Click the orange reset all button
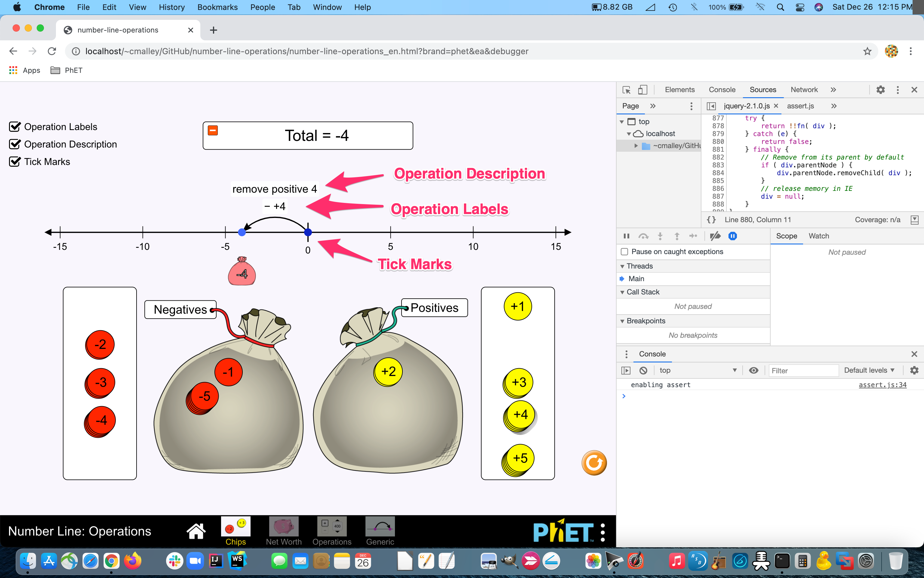The image size is (924, 578). pyautogui.click(x=594, y=463)
